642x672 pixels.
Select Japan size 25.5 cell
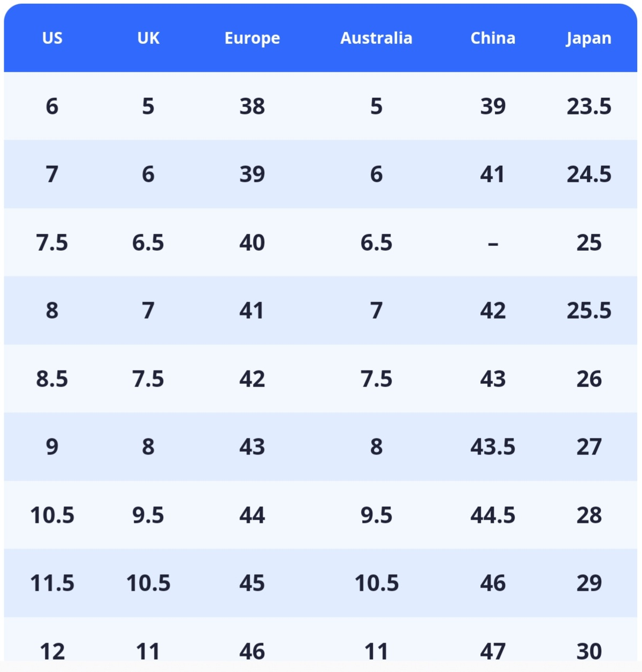pos(588,311)
